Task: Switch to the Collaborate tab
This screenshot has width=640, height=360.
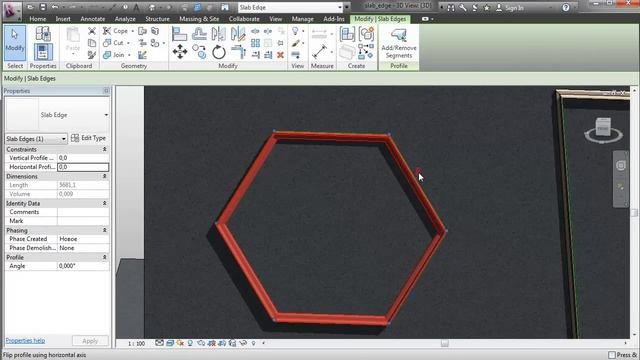Action: pos(244,19)
